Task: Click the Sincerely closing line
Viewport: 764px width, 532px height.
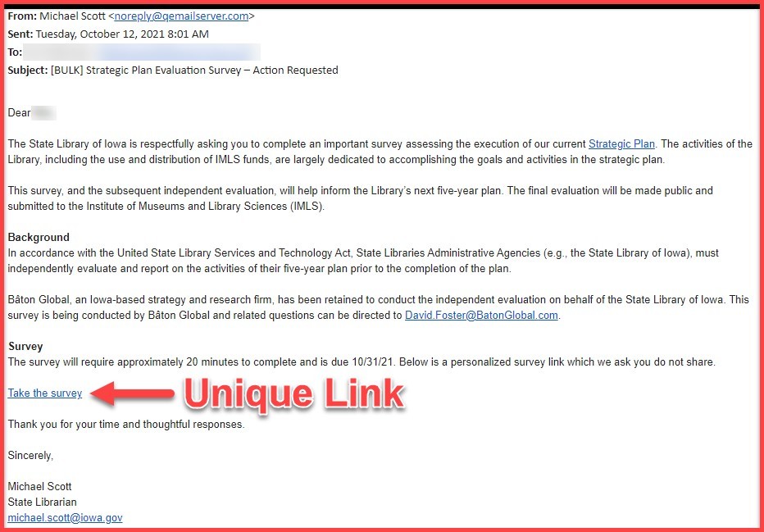Action: [30, 455]
